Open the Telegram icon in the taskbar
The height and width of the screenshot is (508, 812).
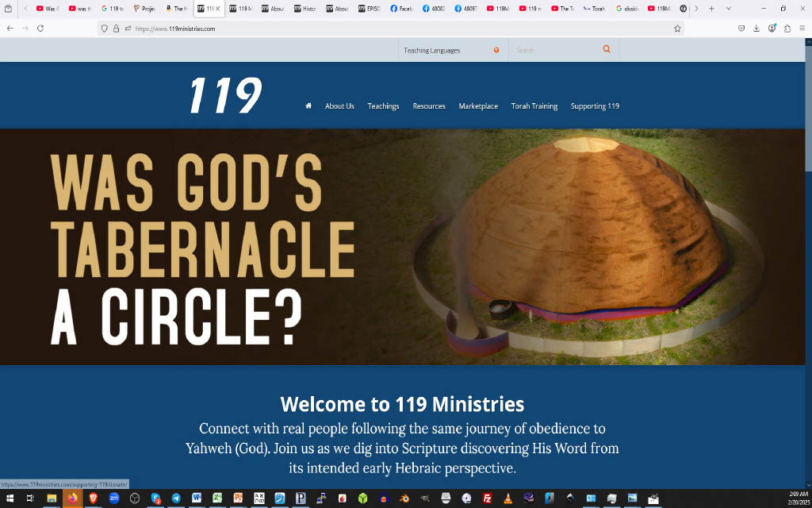(176, 498)
